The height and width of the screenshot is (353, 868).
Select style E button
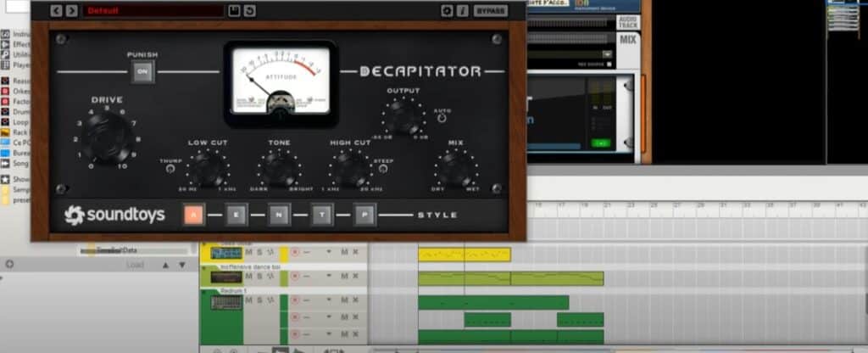click(236, 215)
